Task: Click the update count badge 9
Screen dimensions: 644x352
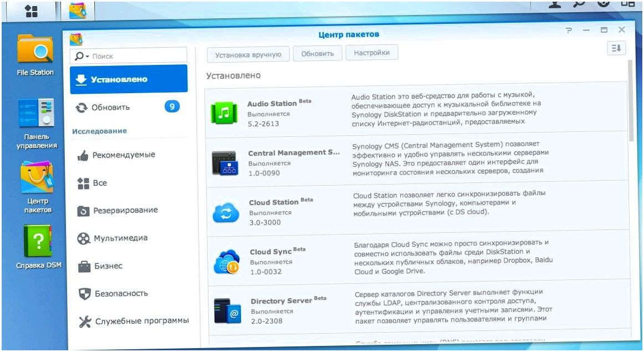Action: 172,107
